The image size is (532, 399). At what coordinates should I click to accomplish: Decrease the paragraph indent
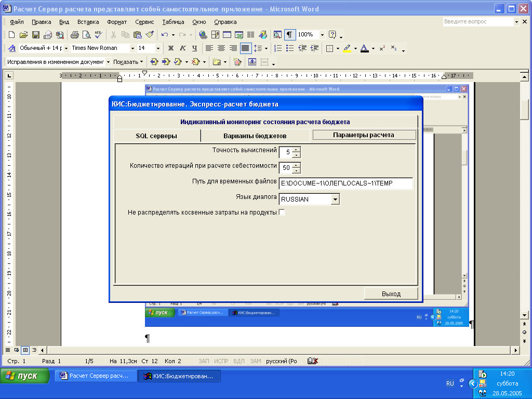pos(302,48)
